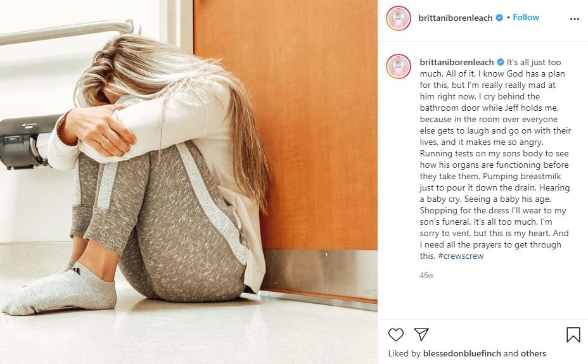This screenshot has height=364, width=588.
Task: Click the verified badge in the header
Action: click(x=499, y=18)
